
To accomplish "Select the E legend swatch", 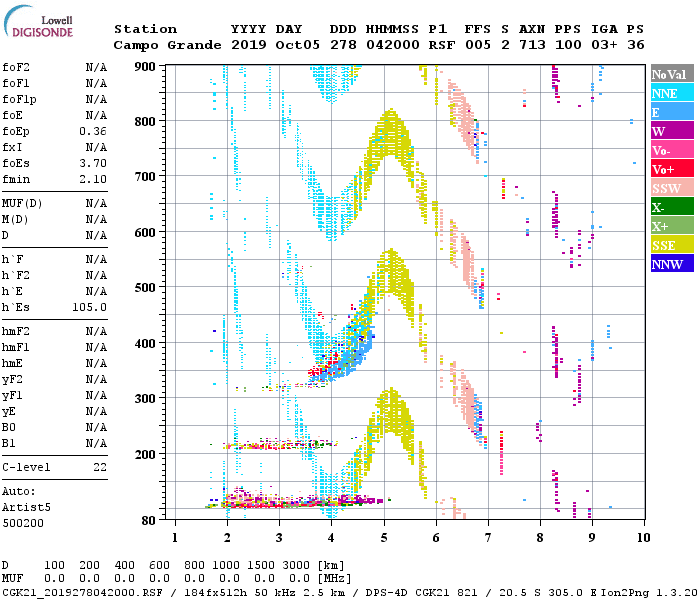I will (672, 112).
